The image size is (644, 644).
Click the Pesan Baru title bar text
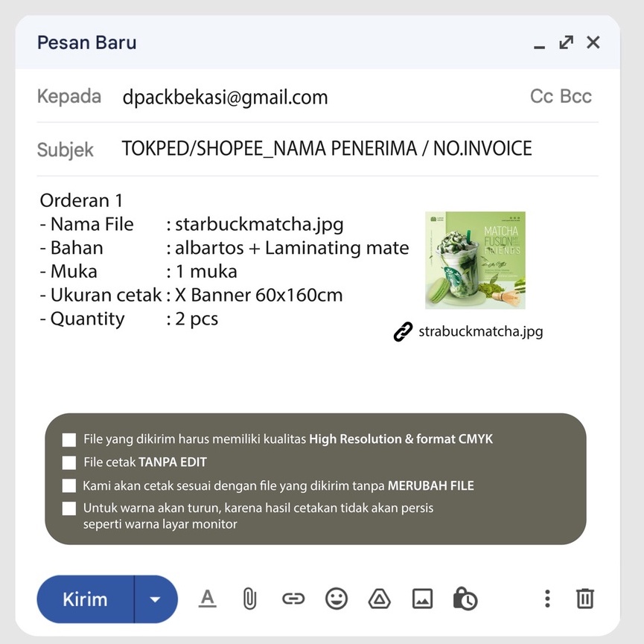pyautogui.click(x=86, y=42)
